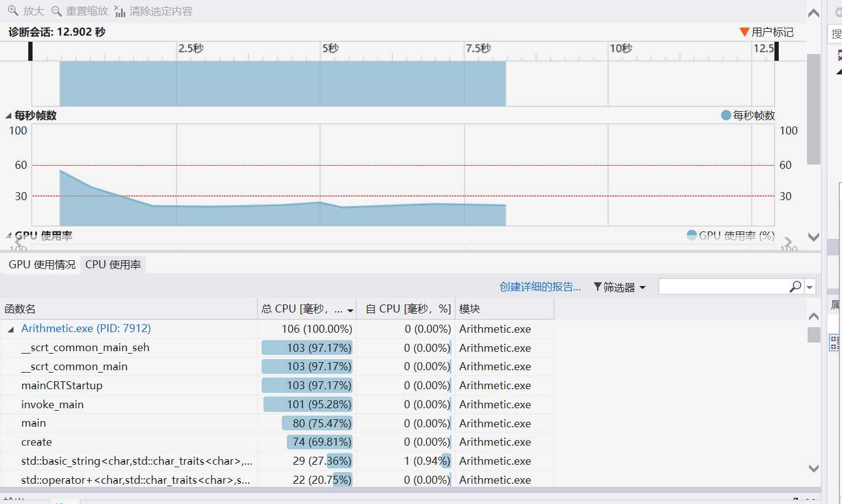842x504 pixels.
Task: Click the 10秒 mark on timeline ruler
Action: click(621, 48)
